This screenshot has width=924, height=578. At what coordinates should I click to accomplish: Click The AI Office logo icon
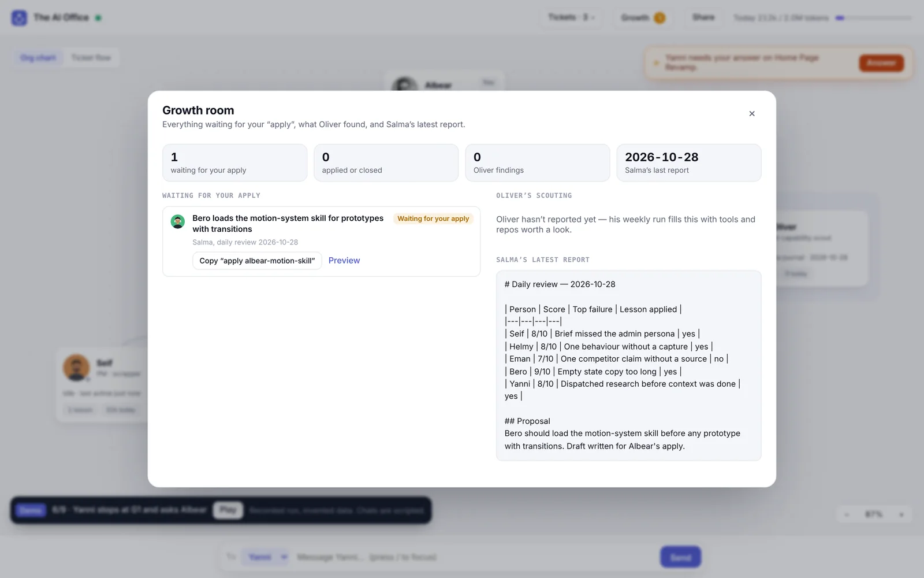tap(19, 18)
